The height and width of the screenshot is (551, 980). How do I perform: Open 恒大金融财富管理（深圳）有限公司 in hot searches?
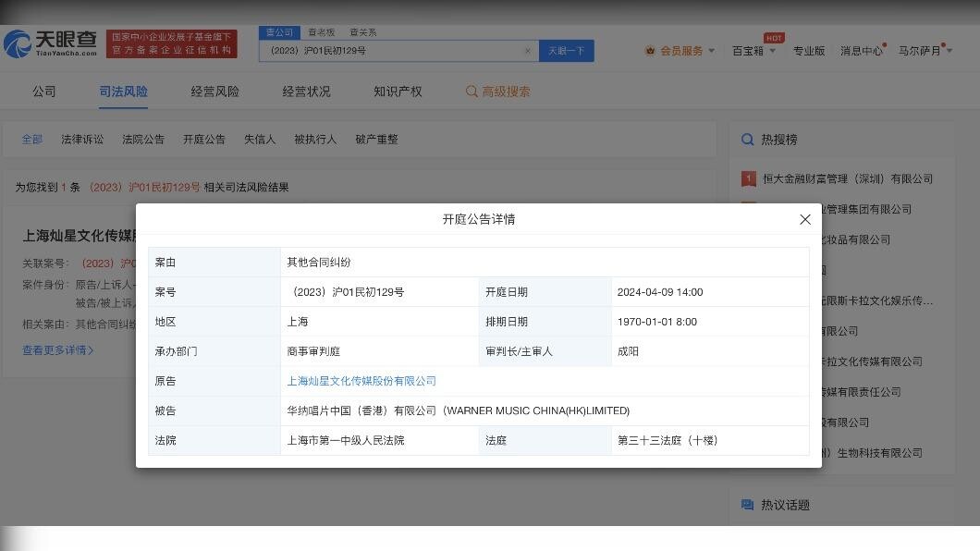[847, 178]
